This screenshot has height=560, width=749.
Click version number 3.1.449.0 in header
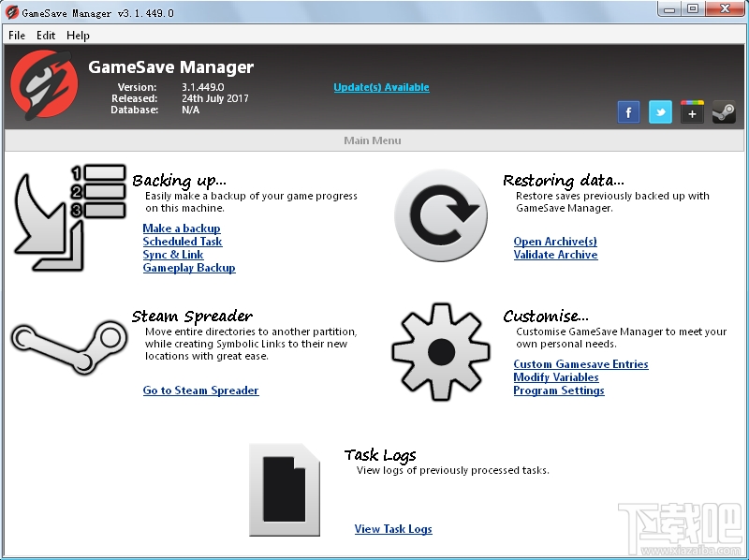202,87
